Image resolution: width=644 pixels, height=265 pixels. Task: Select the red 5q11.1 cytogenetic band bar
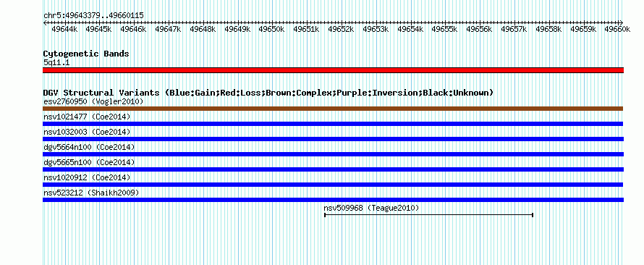tap(333, 70)
